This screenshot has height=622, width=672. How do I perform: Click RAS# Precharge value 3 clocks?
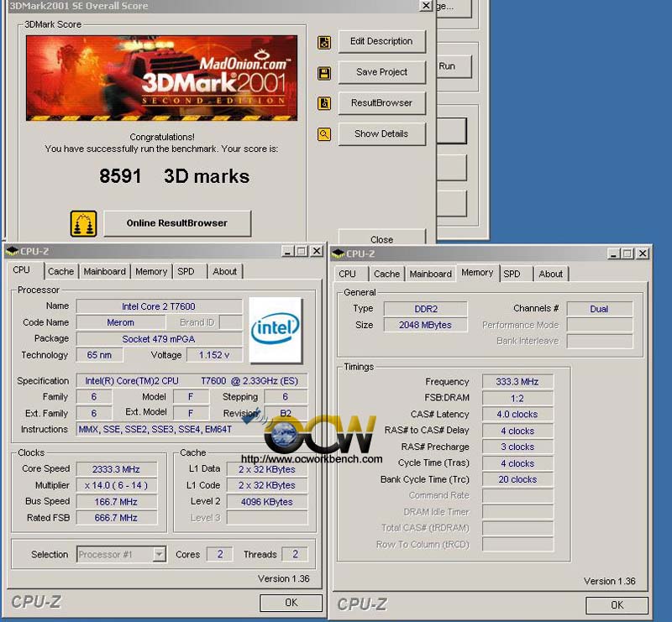(517, 447)
